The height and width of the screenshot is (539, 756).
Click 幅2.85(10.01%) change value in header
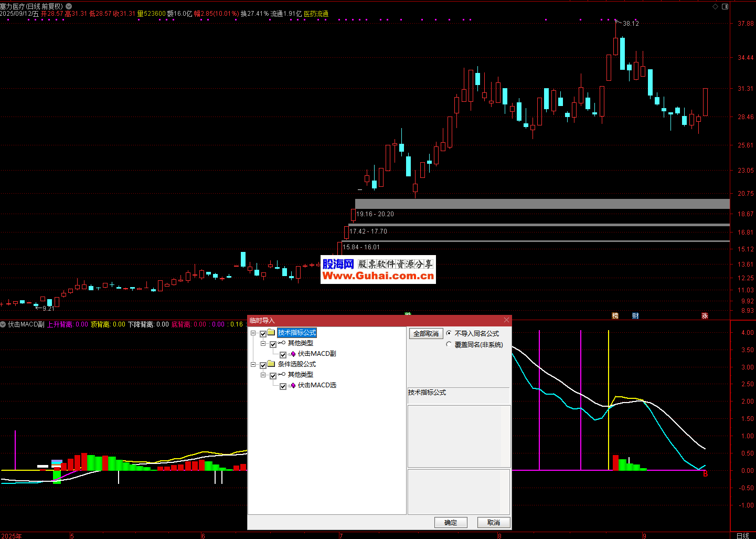coord(217,14)
